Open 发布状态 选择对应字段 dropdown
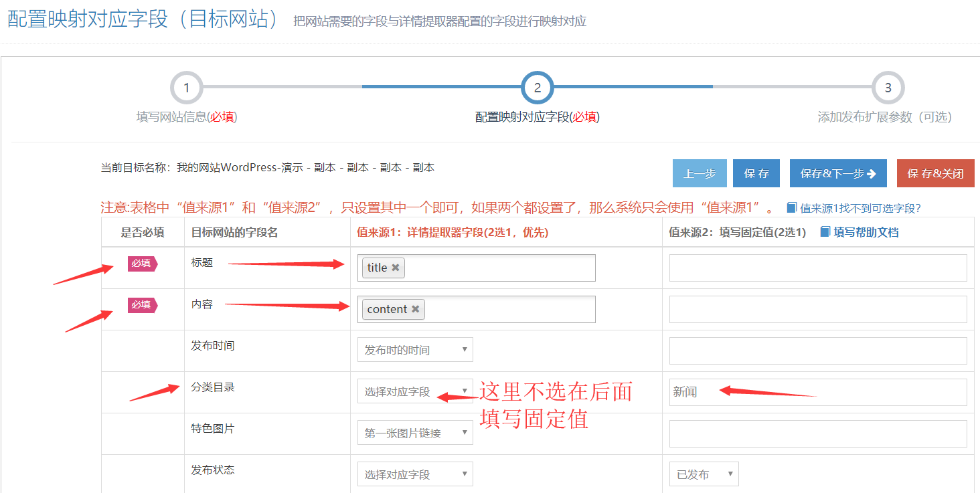This screenshot has width=980, height=493. point(415,474)
